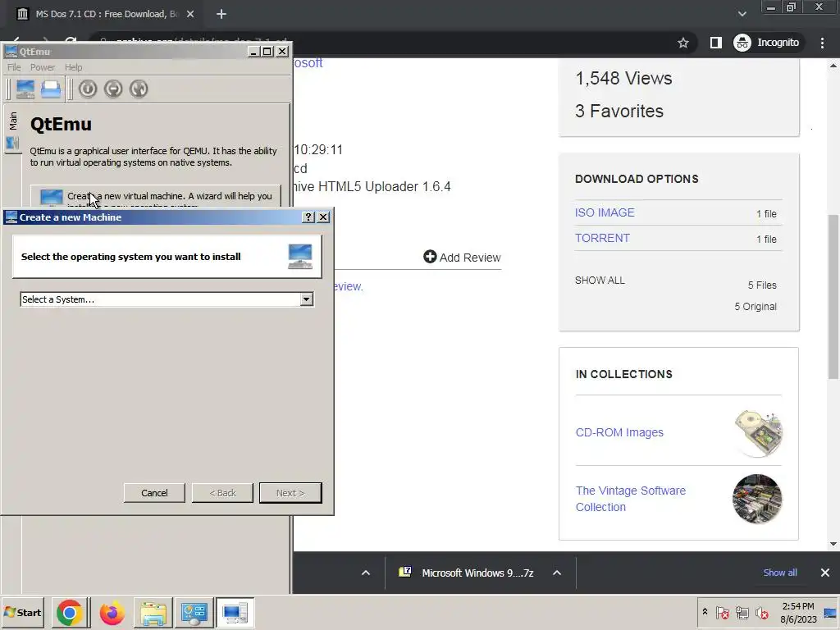This screenshot has width=840, height=630.
Task: Open File Explorer from the taskbar
Action: click(x=153, y=613)
